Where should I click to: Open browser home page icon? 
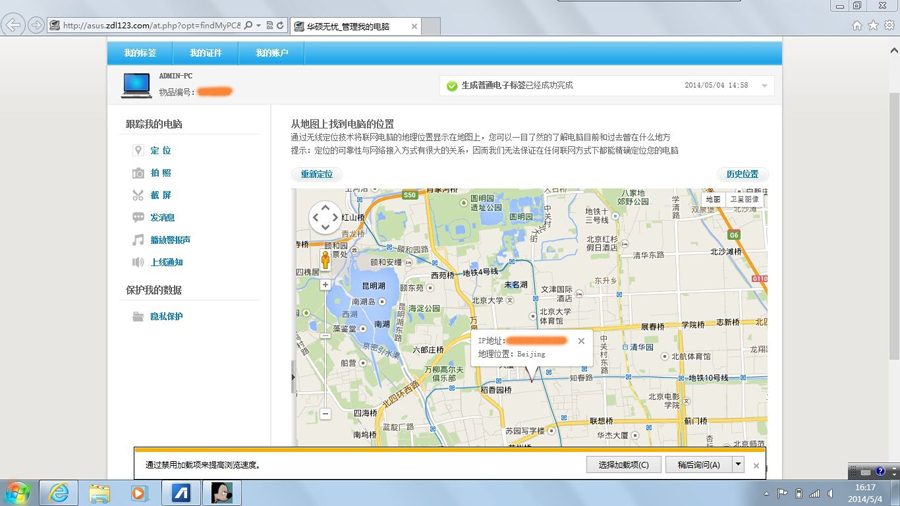pos(857,25)
